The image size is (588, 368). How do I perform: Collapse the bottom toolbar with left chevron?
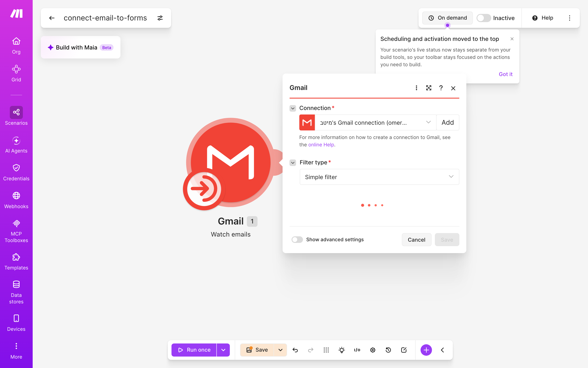(442, 350)
